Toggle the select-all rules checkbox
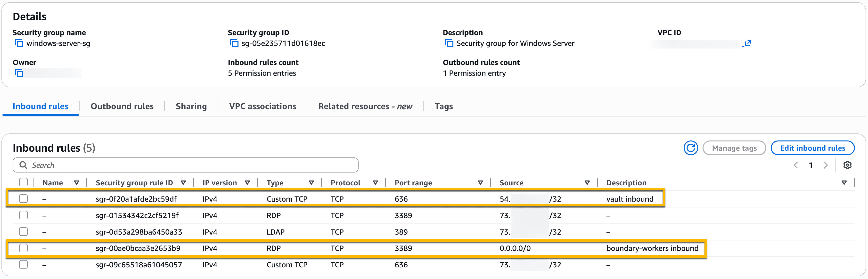Image resolution: width=868 pixels, height=279 pixels. [x=23, y=182]
